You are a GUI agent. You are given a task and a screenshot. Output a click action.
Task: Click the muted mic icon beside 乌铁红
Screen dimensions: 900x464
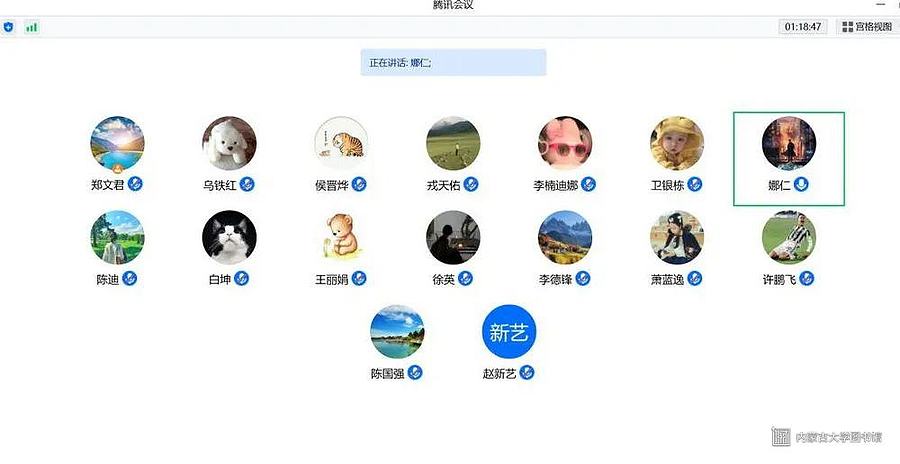247,184
